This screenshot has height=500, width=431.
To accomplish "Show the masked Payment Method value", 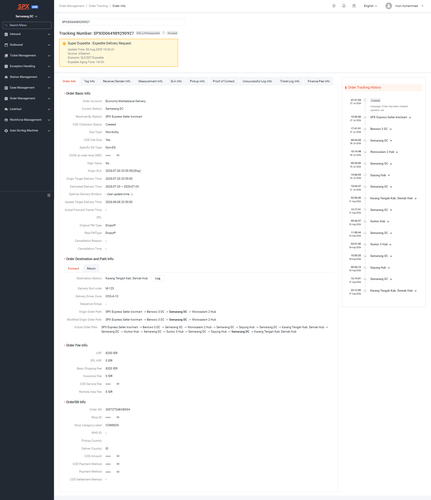I will click(x=118, y=472).
